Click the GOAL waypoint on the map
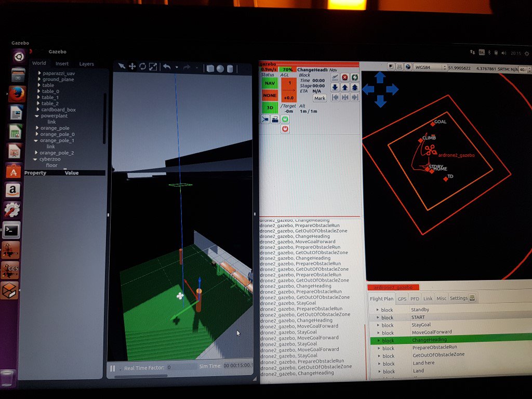 433,124
